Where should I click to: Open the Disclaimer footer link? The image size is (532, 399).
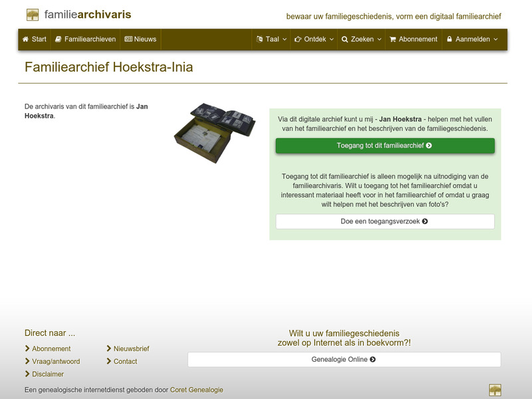click(48, 374)
